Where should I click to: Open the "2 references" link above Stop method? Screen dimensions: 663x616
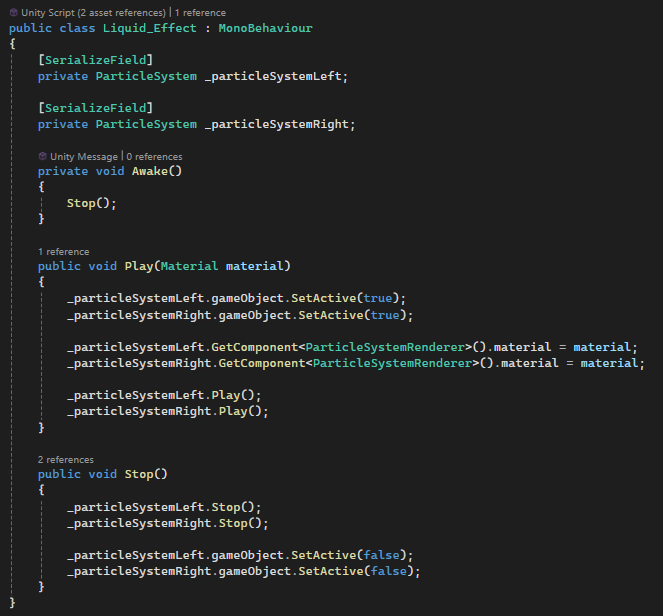tap(66, 459)
